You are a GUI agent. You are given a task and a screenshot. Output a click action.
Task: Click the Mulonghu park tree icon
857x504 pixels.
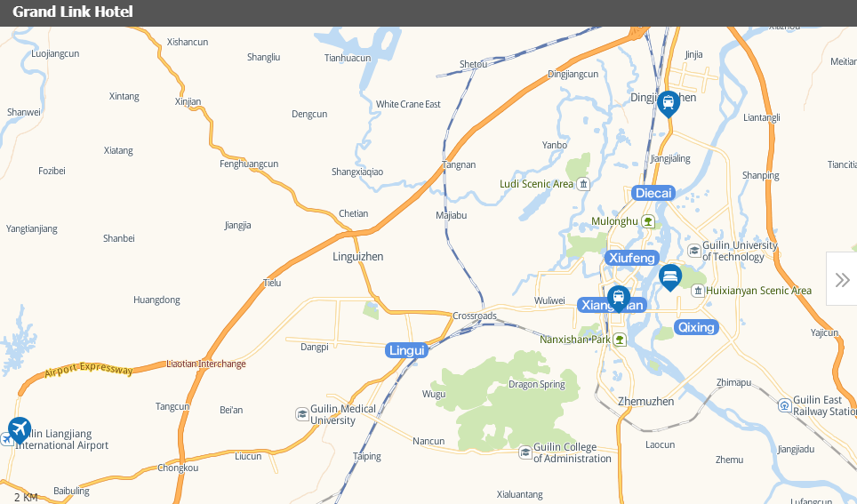pos(648,221)
